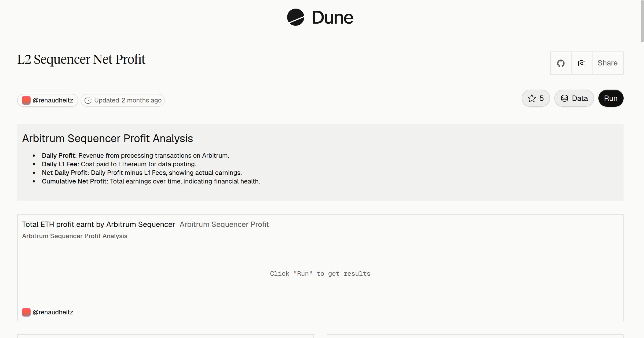Screen dimensions: 644x338
Task: Click the Cumulative Net Profit bullet text
Action: click(151, 181)
